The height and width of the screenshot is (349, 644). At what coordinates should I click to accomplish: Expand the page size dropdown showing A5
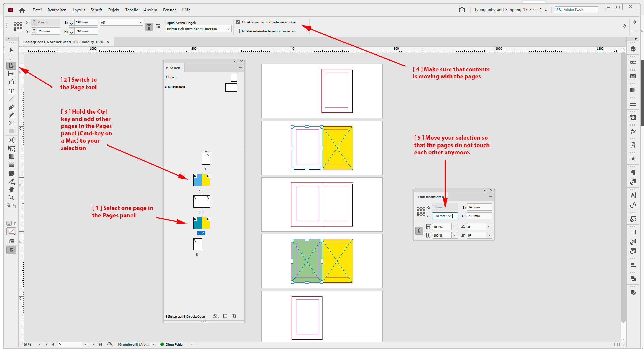(x=139, y=22)
